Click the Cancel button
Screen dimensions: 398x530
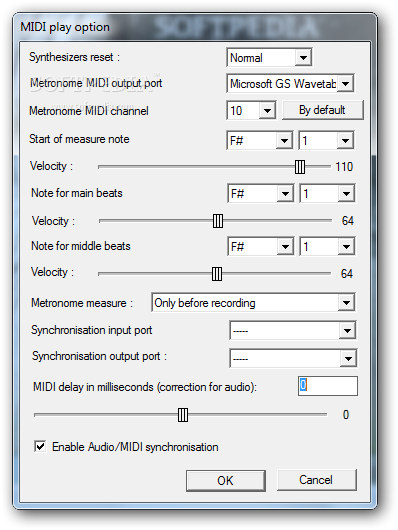(317, 480)
